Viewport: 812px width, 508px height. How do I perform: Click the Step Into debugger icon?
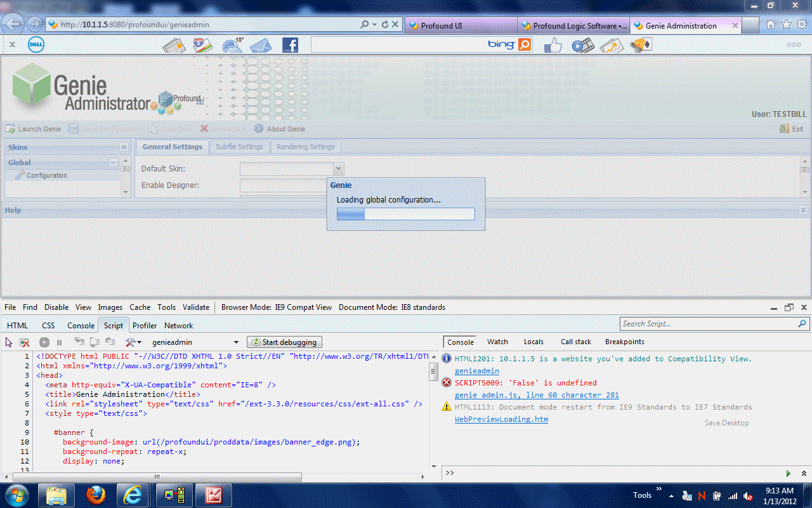(79, 342)
